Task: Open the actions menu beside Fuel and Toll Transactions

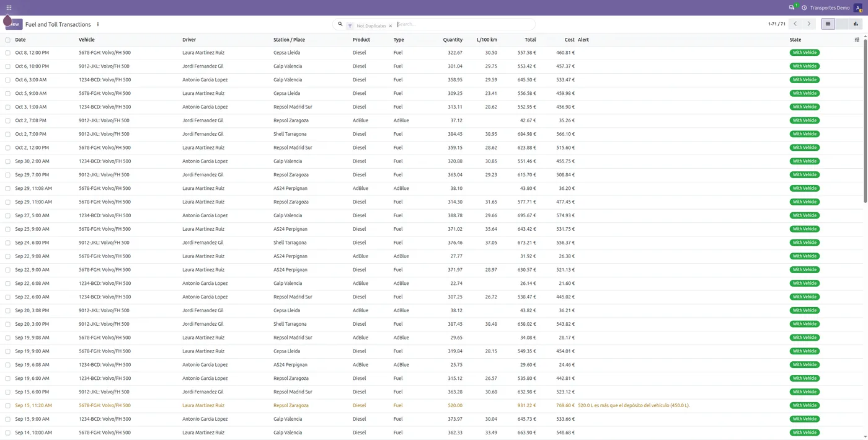Action: point(98,24)
